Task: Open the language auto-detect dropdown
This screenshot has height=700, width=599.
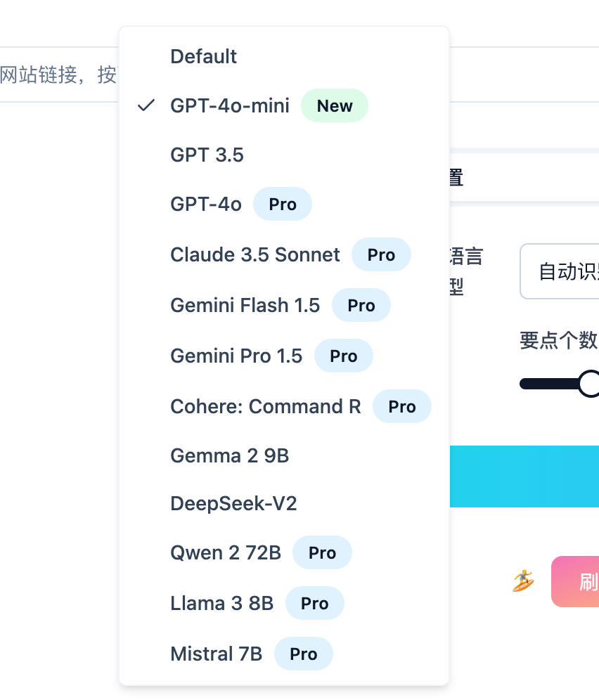Action: pos(560,271)
